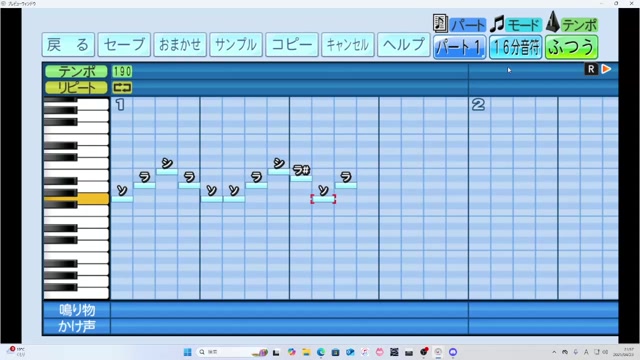This screenshot has width=640, height=360.
Task: Select the ラ# note block
Action: [x=301, y=178]
